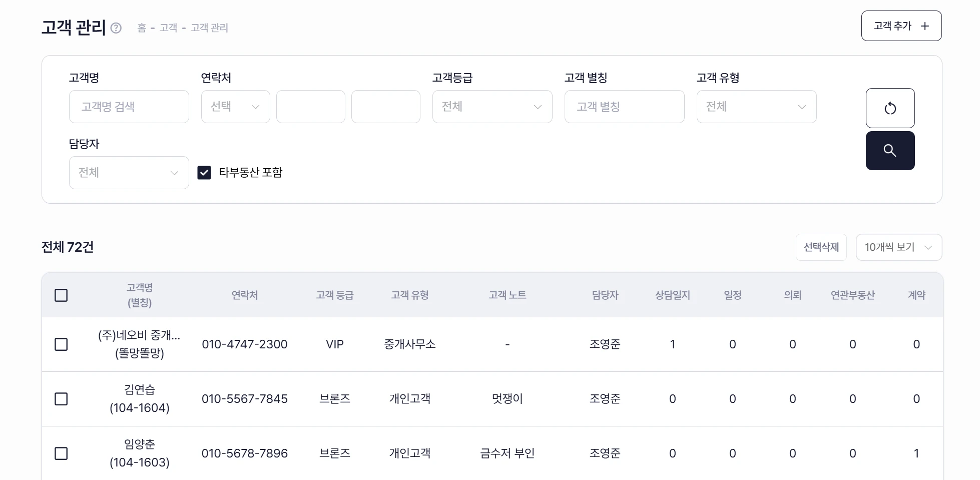Viewport: 980px width, 480px height.
Task: Go to 홈 in breadcrumb
Action: [x=142, y=28]
